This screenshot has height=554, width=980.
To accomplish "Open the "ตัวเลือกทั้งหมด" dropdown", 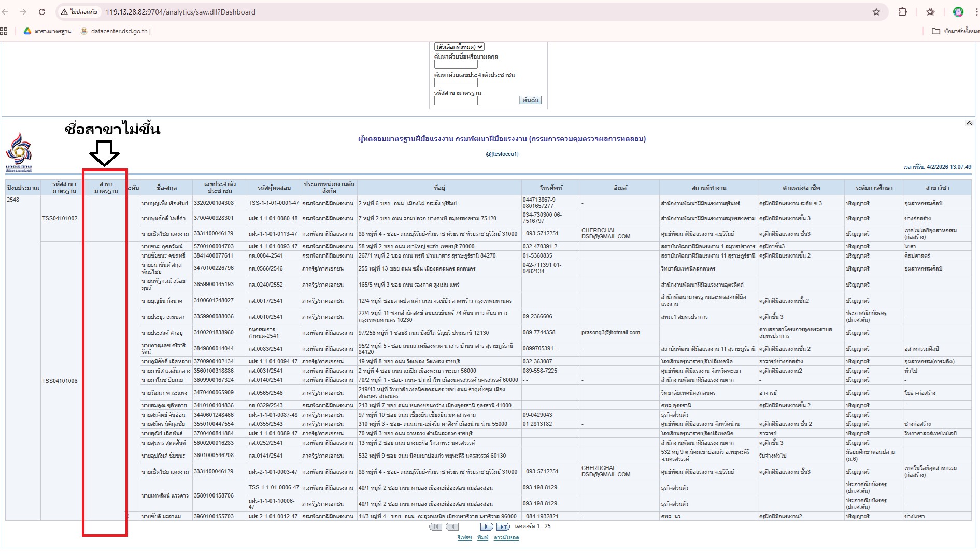I will 459,47.
